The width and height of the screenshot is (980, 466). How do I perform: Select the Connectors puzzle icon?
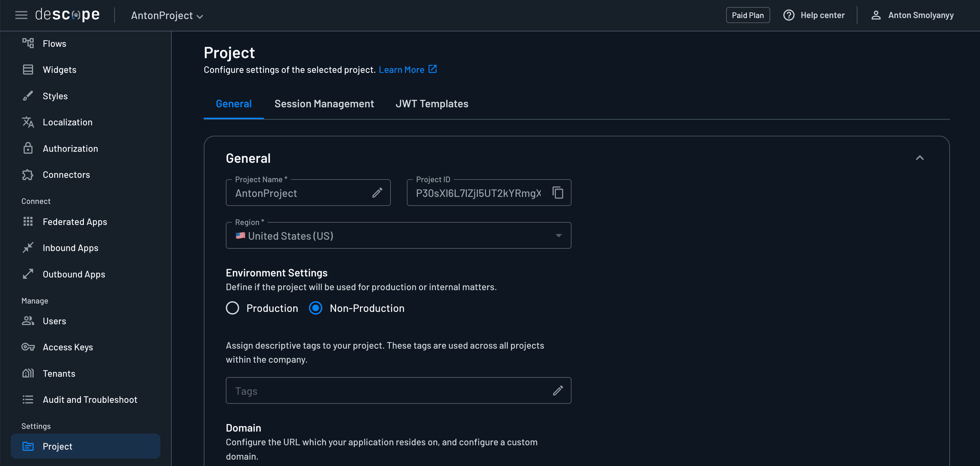coord(28,174)
